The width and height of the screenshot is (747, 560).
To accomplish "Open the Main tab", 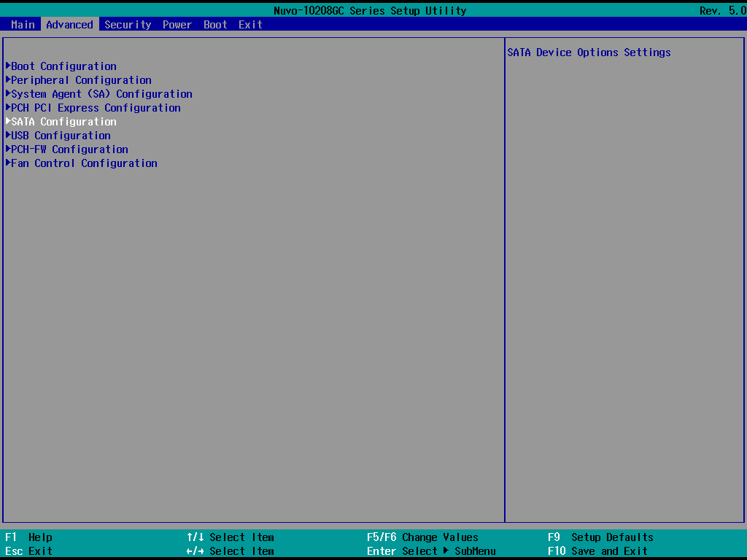I will click(23, 25).
